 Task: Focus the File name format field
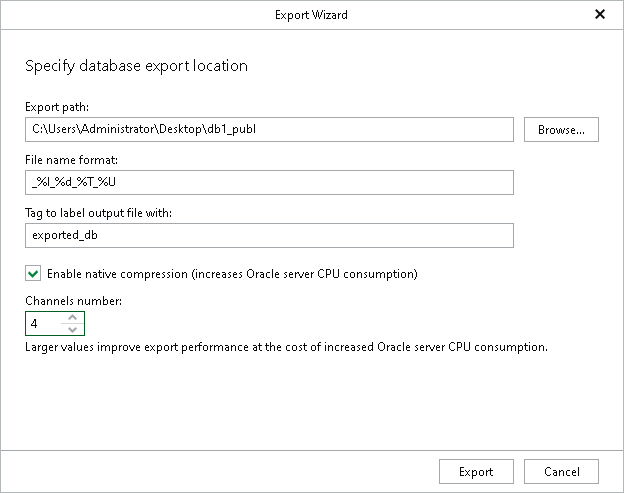click(269, 182)
